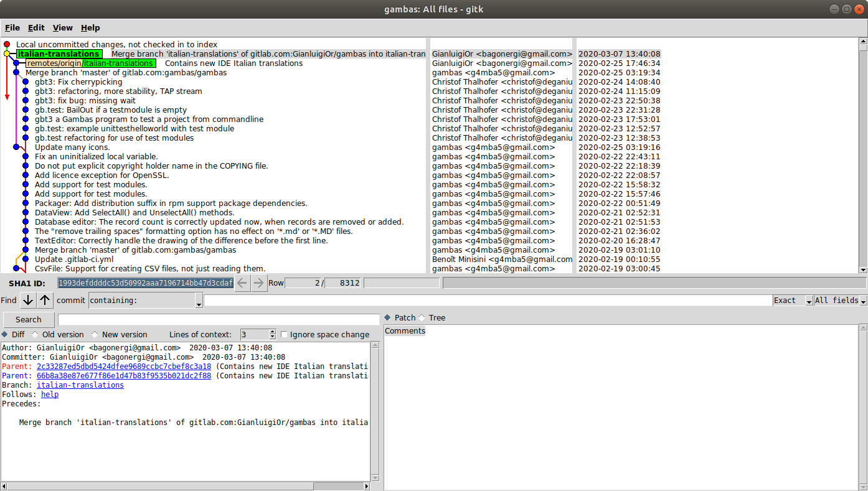
Task: Click the SHA1 ID input field
Action: (146, 283)
